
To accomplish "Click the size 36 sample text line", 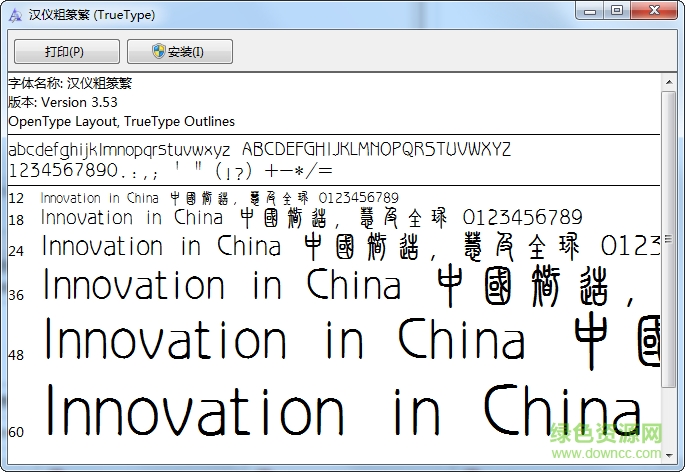I will pos(339,285).
